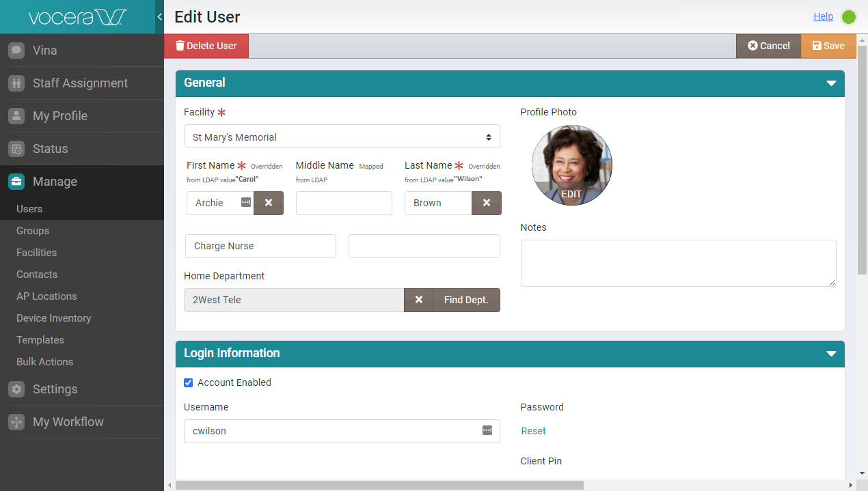Viewport: 868px width, 491px height.
Task: Collapse the Login Information section
Action: pos(831,354)
